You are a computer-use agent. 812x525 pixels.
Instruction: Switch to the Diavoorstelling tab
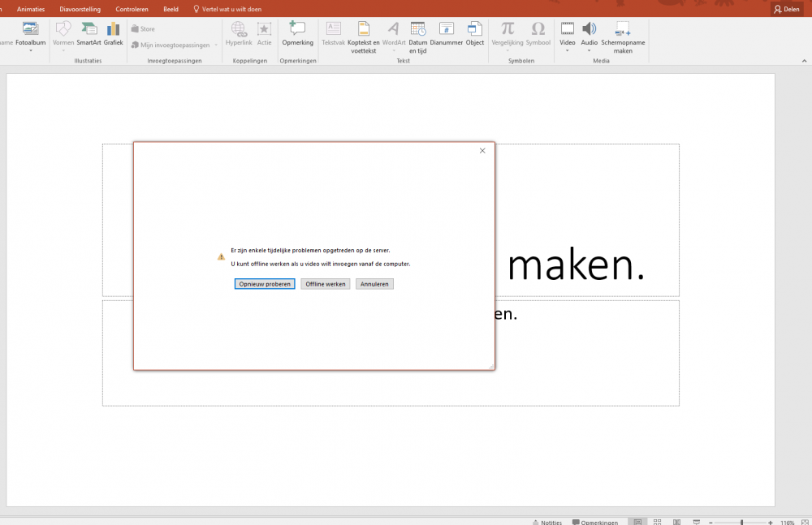[x=80, y=9]
